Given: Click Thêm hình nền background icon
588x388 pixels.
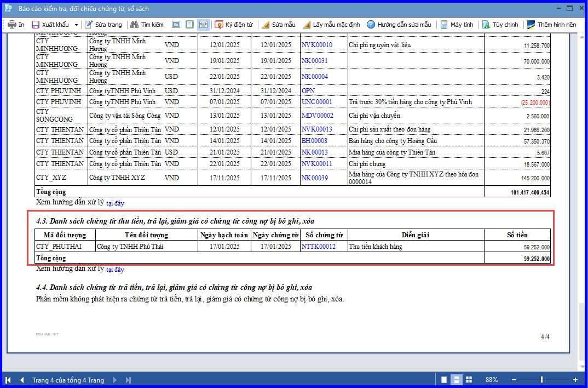Looking at the screenshot, I should tap(531, 25).
